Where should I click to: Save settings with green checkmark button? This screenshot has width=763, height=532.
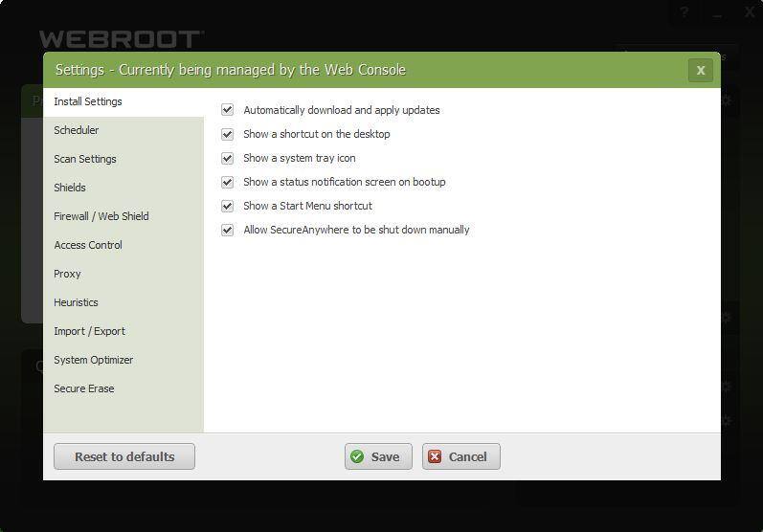coord(378,456)
